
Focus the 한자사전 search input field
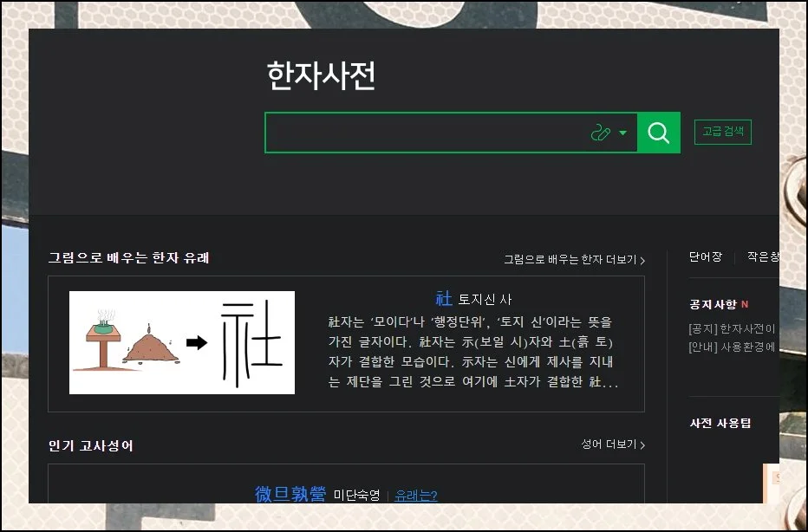425,133
